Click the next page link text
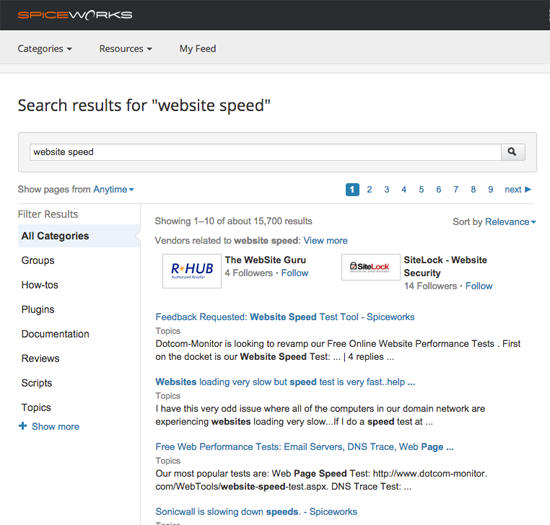This screenshot has width=550, height=525. click(513, 189)
